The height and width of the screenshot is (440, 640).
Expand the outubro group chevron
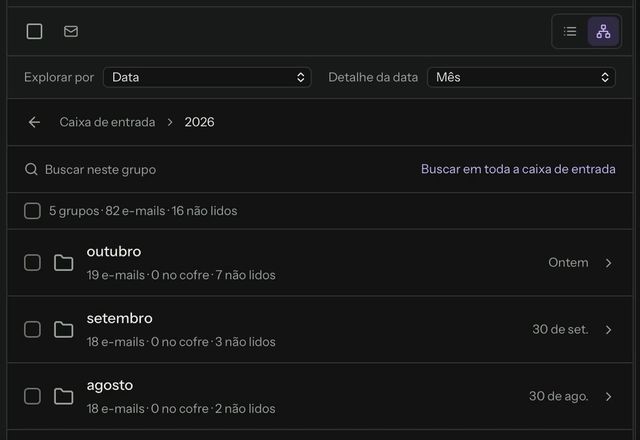(x=609, y=263)
